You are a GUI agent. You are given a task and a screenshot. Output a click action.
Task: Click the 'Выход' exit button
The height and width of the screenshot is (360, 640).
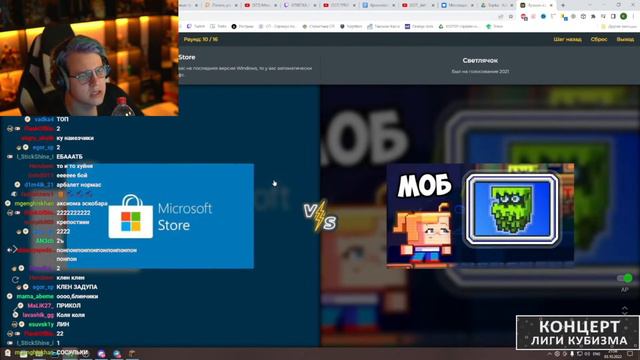coord(625,39)
